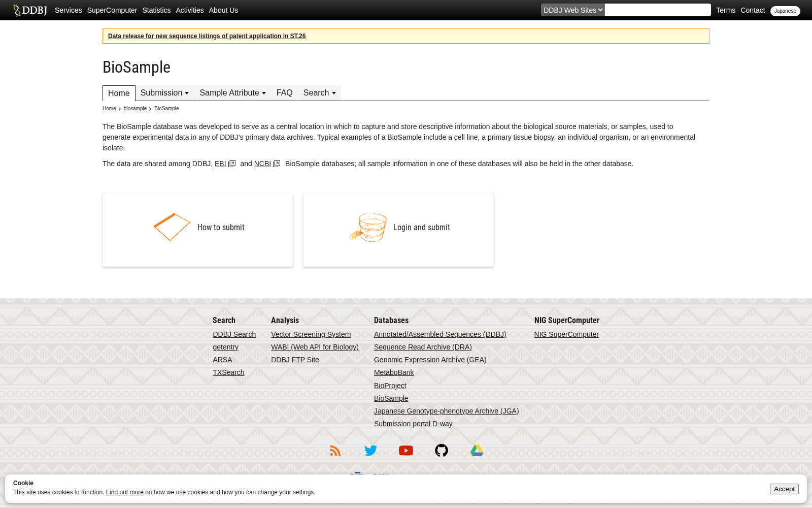Open getentry footer link

226,347
